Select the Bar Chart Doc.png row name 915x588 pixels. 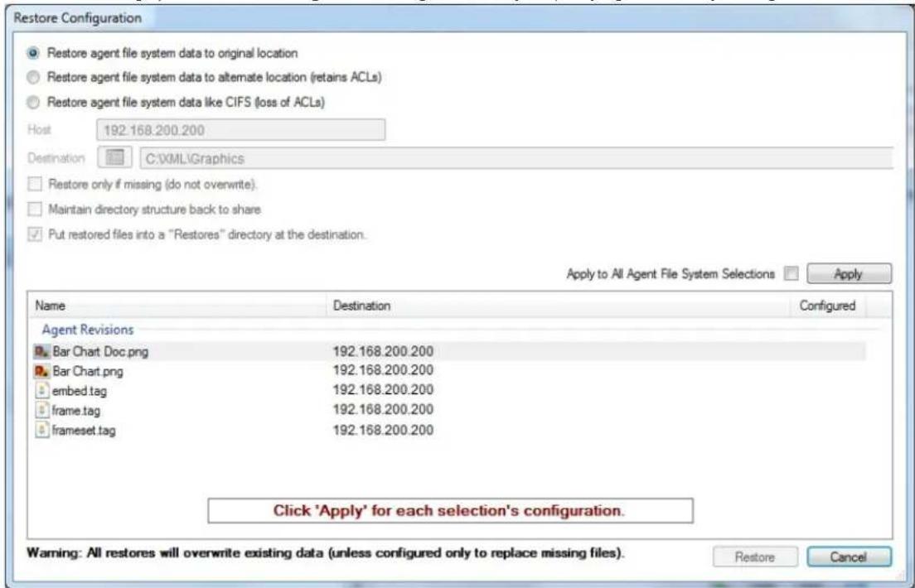(100, 352)
